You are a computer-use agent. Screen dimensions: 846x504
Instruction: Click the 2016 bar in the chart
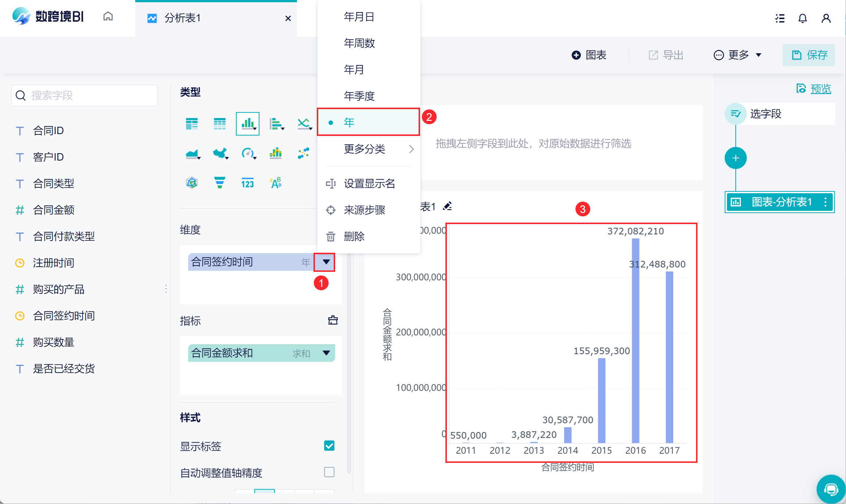[635, 341]
